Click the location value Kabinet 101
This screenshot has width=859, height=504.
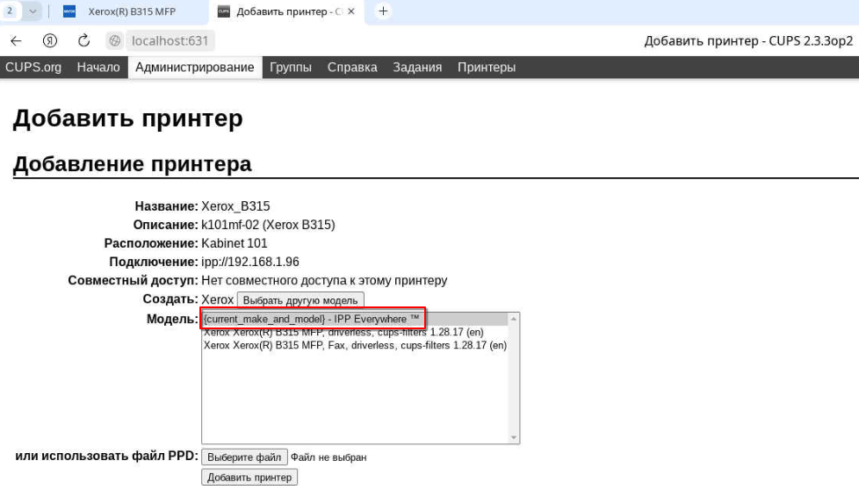tap(234, 243)
